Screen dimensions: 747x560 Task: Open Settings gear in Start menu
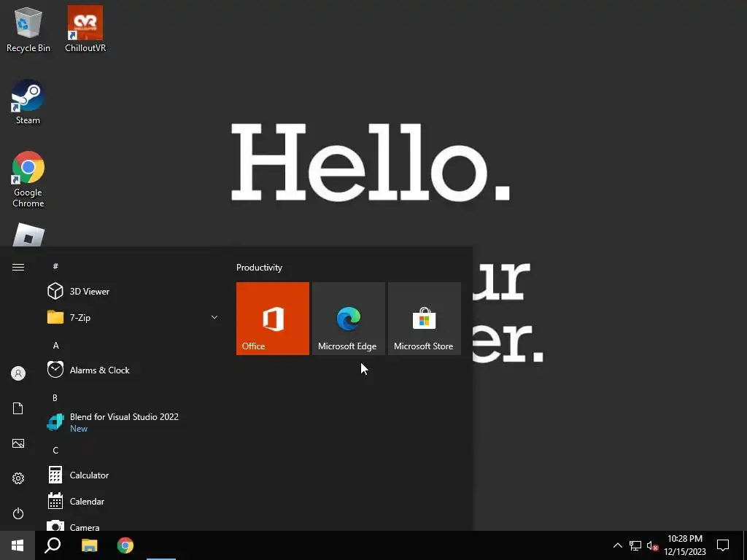coord(18,478)
